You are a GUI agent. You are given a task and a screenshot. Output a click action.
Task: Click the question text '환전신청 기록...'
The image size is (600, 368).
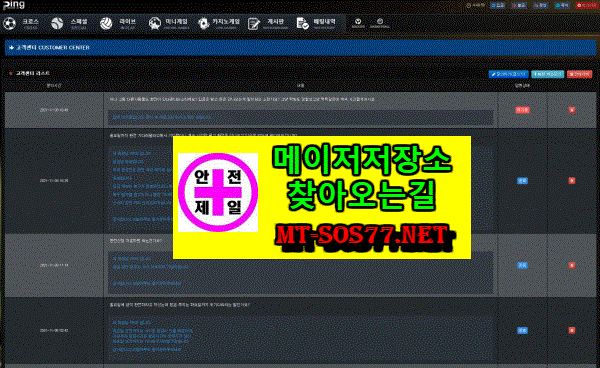136,241
